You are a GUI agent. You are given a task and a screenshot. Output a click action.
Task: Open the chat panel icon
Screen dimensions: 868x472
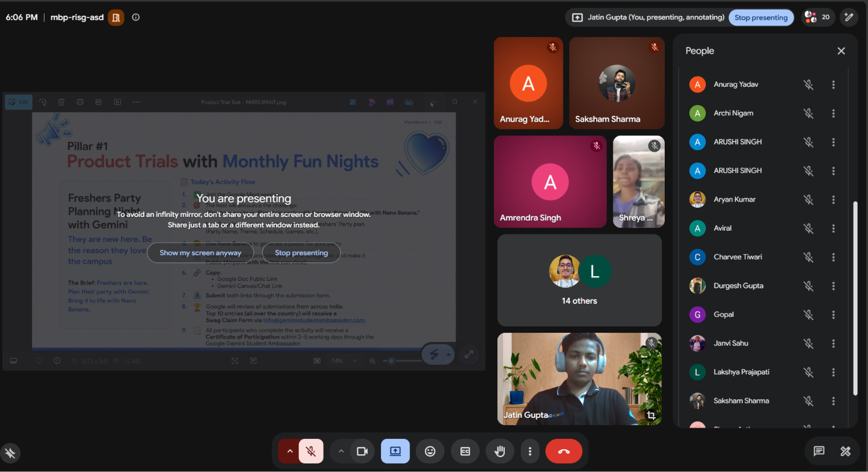point(819,451)
